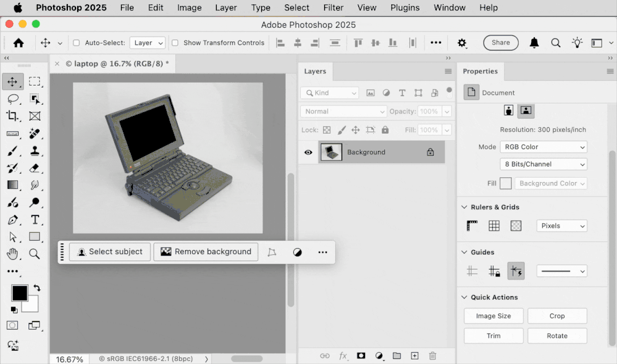
Task: Select the Horizontal Type tool
Action: tap(35, 220)
